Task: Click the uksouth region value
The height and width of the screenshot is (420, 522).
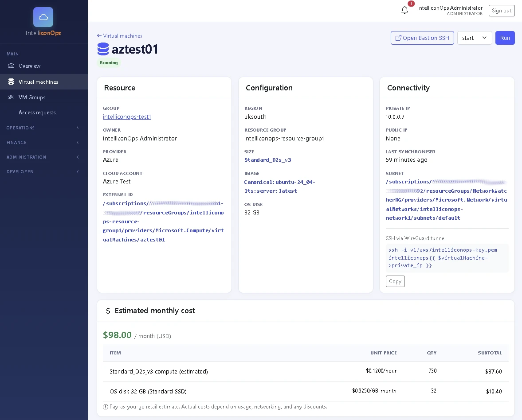Action: (255, 117)
